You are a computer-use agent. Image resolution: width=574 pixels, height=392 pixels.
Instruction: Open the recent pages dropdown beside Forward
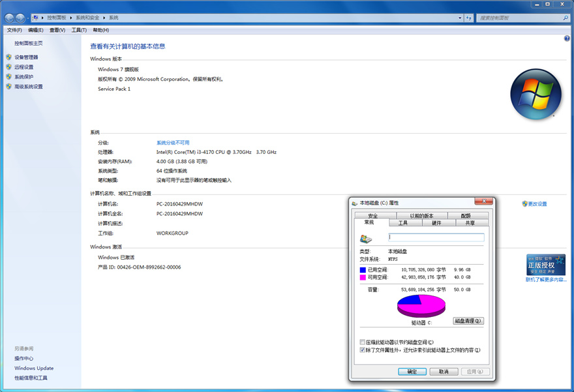[x=28, y=18]
